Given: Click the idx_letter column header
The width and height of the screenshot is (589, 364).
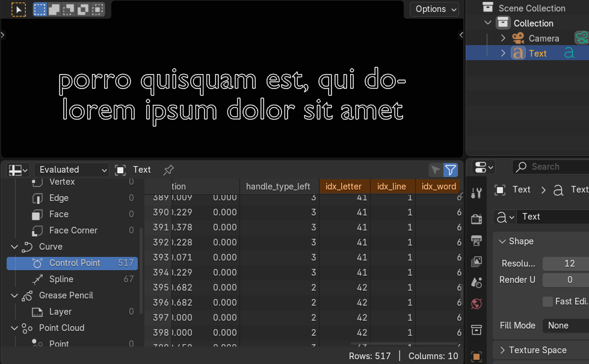Looking at the screenshot, I should click(x=345, y=187).
